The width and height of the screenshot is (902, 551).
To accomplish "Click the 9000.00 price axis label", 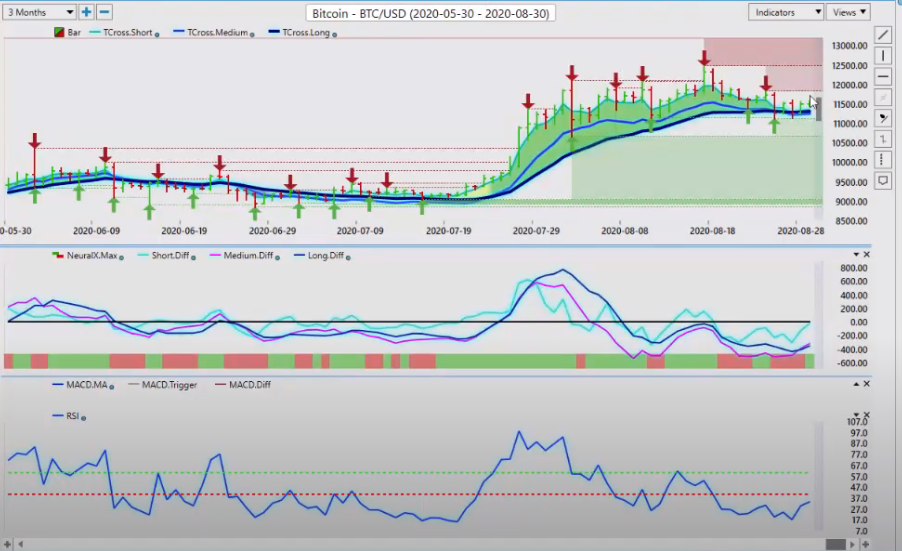I will click(850, 202).
